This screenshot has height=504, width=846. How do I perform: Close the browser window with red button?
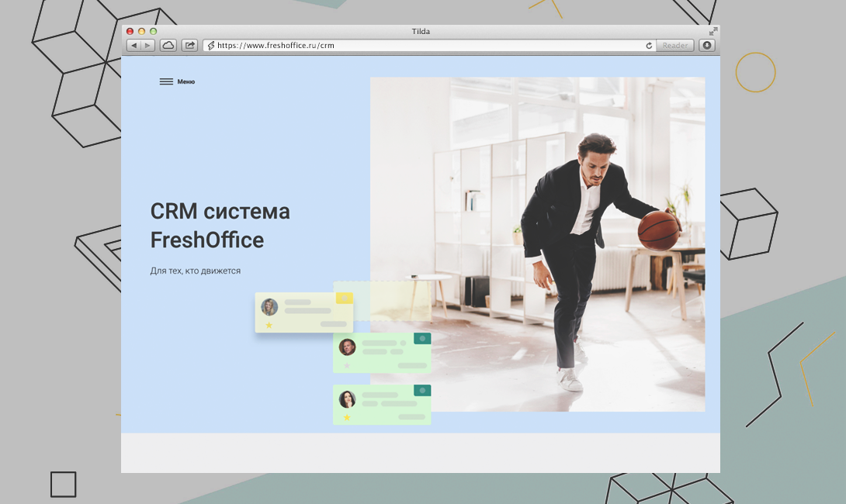(x=130, y=31)
